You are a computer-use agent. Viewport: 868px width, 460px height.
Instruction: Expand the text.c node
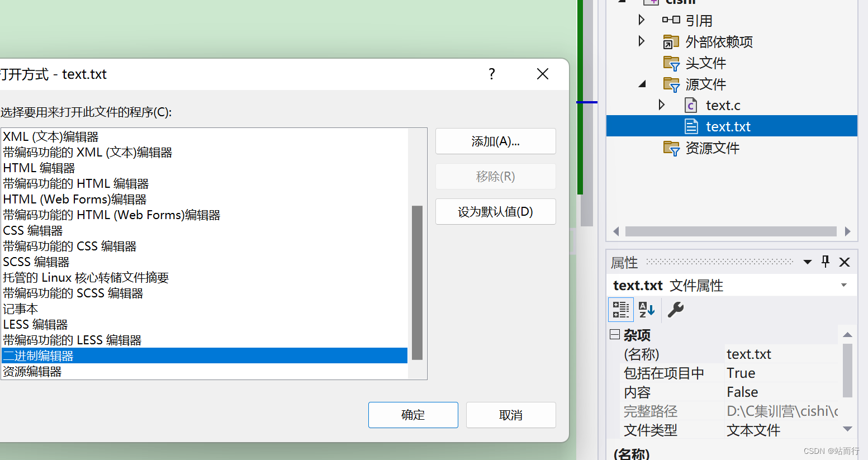point(662,105)
